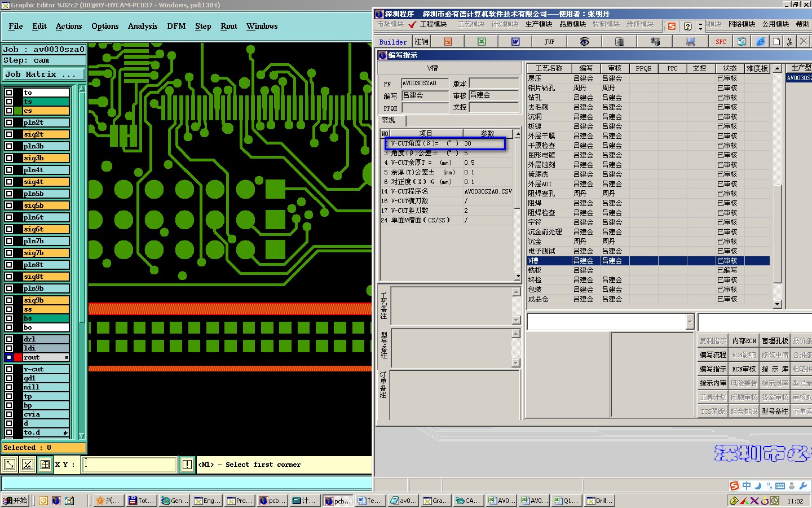The image size is (812, 508).
Task: Click the window-frame icon after SPC in toolbar
Action: [742, 42]
